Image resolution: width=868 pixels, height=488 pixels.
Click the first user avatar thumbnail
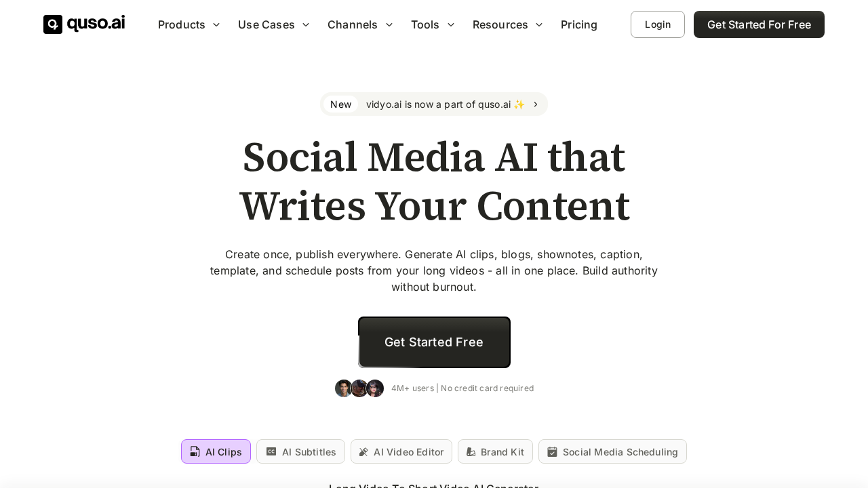coord(344,388)
